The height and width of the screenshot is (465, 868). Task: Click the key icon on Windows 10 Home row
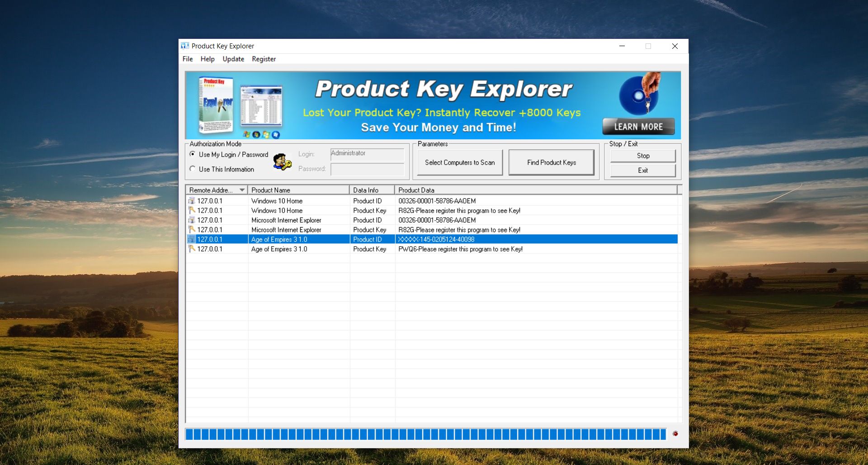click(x=192, y=210)
